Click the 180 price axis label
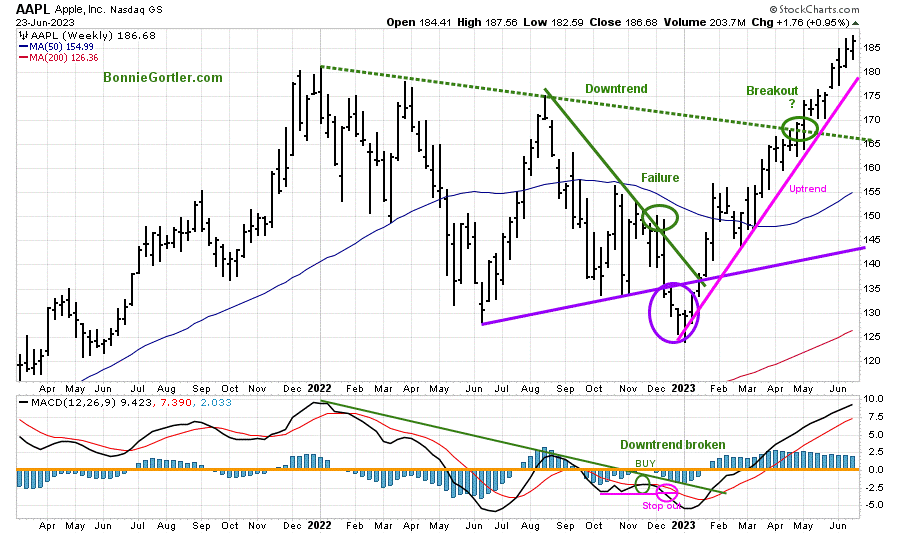 point(872,72)
